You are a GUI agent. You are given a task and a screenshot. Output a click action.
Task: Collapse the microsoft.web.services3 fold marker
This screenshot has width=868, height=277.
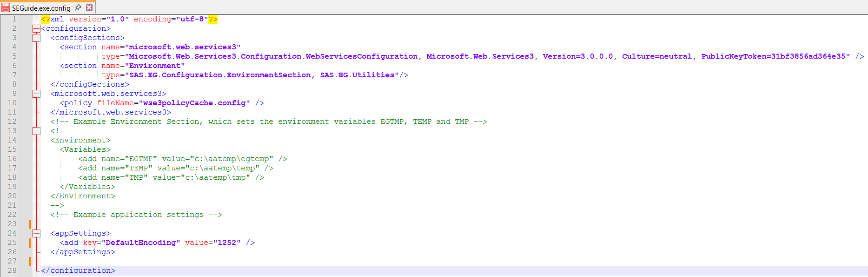click(36, 94)
